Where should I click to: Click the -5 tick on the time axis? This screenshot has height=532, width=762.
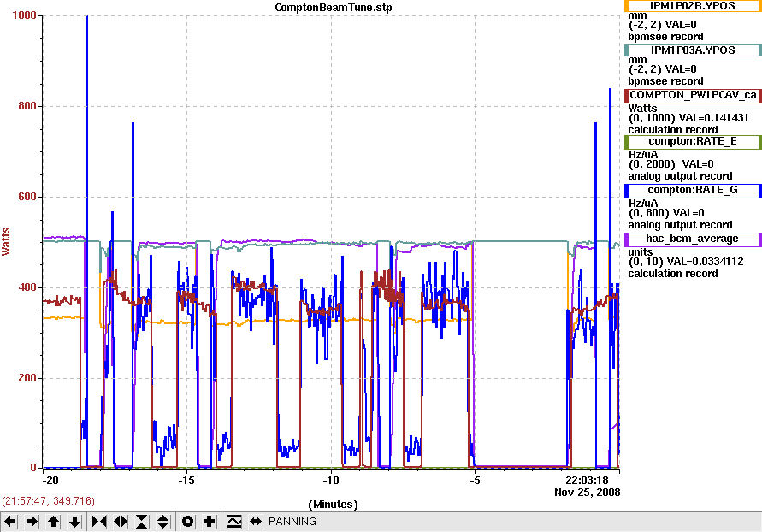[475, 481]
